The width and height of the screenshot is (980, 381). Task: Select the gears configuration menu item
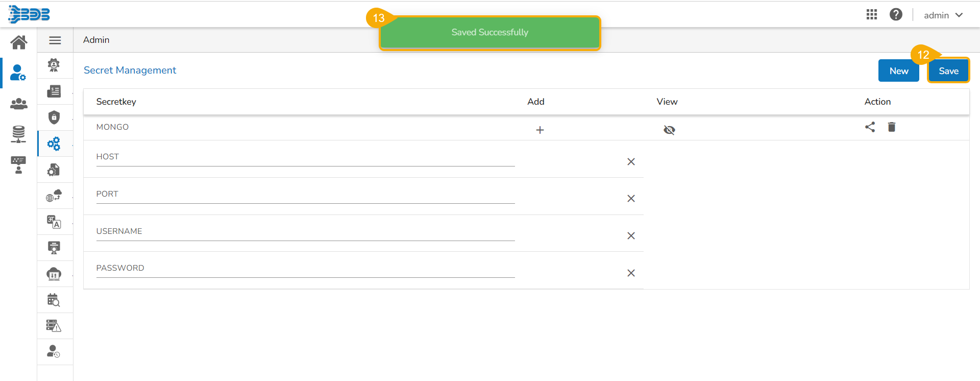(x=54, y=144)
